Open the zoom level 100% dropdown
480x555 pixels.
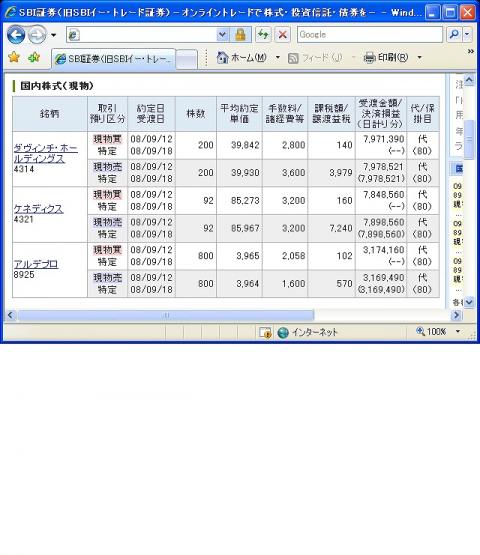tap(457, 332)
